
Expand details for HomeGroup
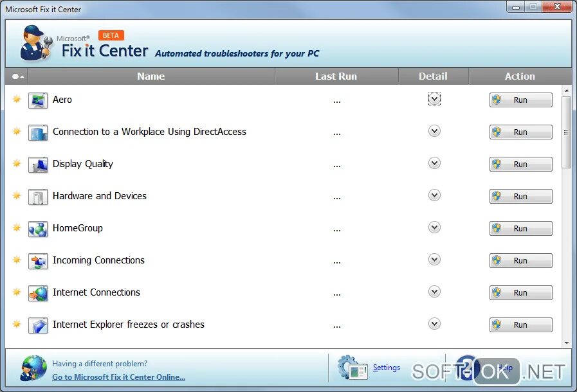(x=434, y=227)
